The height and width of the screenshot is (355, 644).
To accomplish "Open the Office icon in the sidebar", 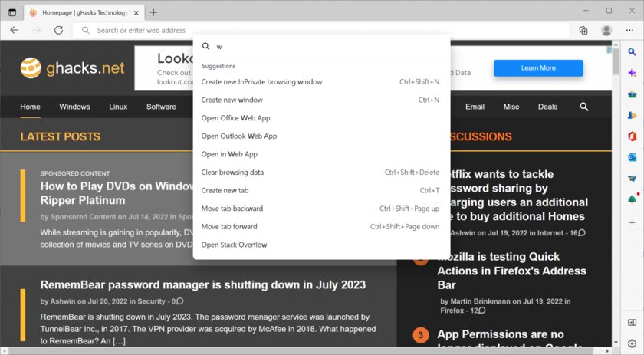I will tap(632, 136).
